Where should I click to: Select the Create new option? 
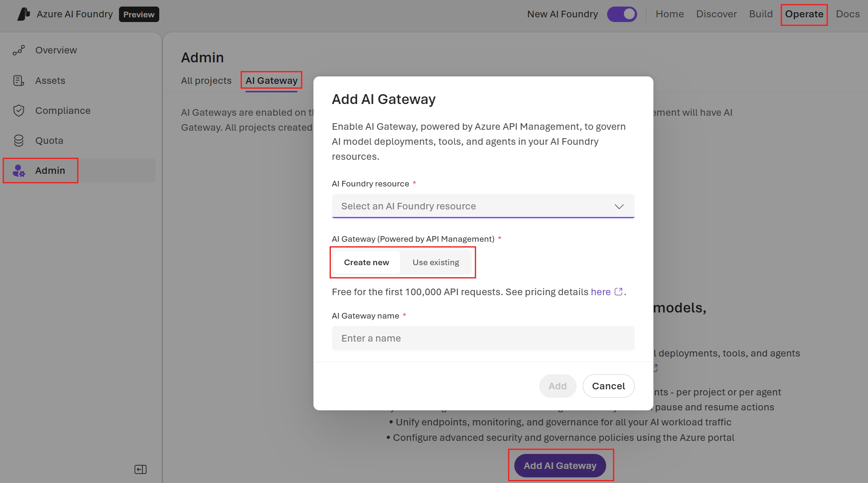[x=366, y=262]
